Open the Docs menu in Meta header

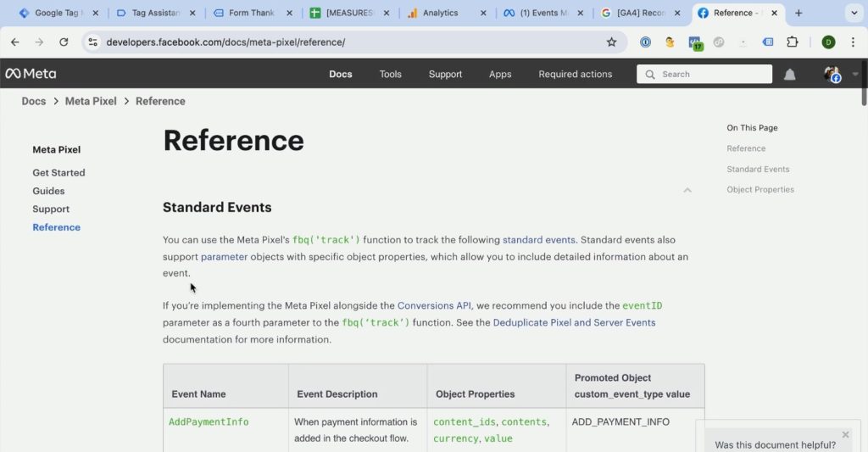tap(341, 75)
